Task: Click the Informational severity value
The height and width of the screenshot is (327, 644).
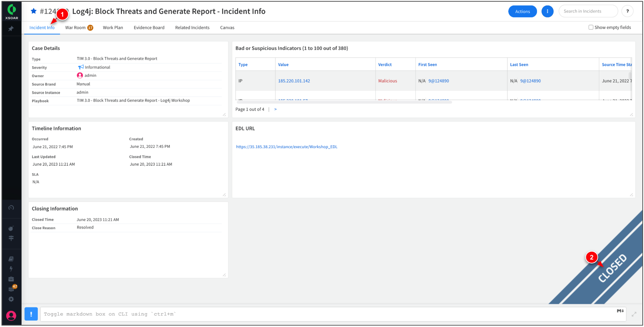Action: click(98, 67)
